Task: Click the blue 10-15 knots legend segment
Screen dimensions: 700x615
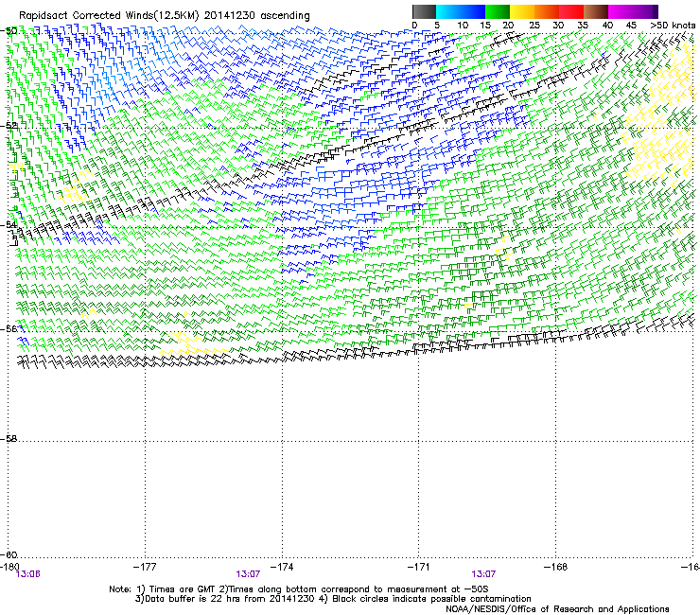Action: coord(473,11)
